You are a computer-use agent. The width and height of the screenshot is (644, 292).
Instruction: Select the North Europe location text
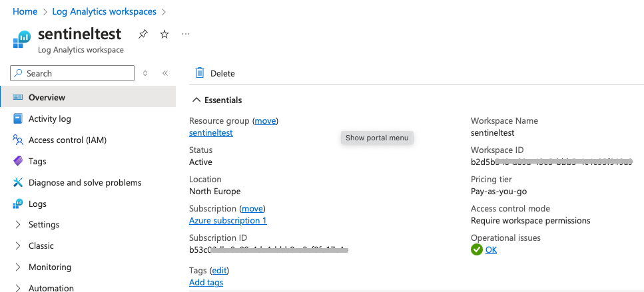click(x=215, y=192)
